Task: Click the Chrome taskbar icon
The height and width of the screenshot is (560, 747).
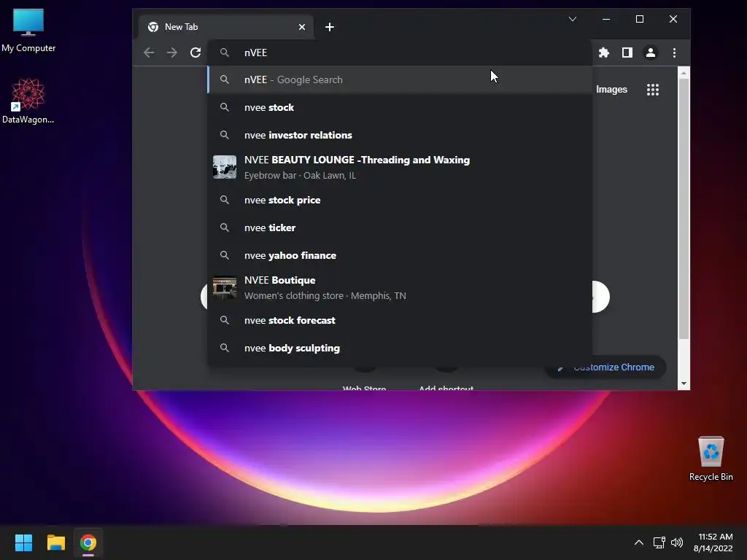Action: (x=88, y=542)
